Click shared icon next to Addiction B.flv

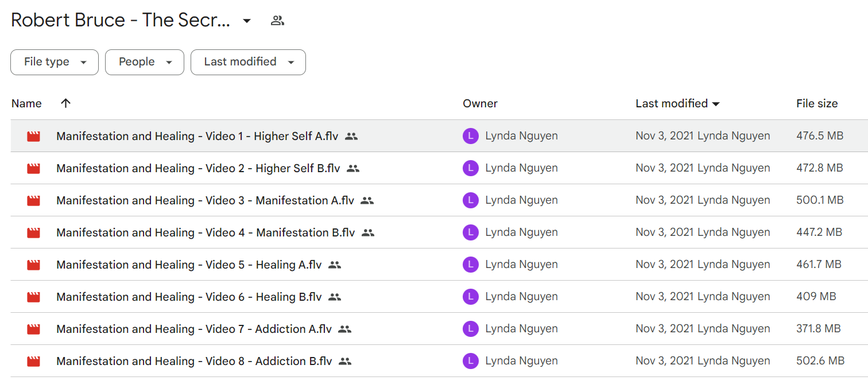344,361
